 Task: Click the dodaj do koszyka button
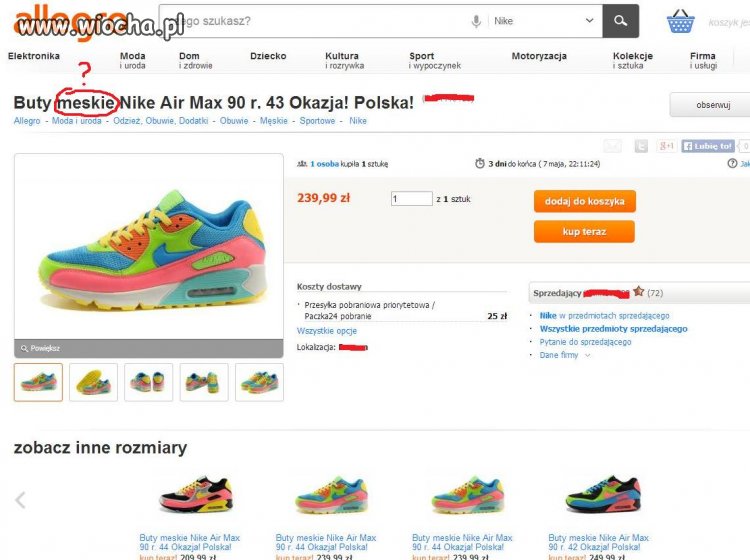click(x=585, y=201)
